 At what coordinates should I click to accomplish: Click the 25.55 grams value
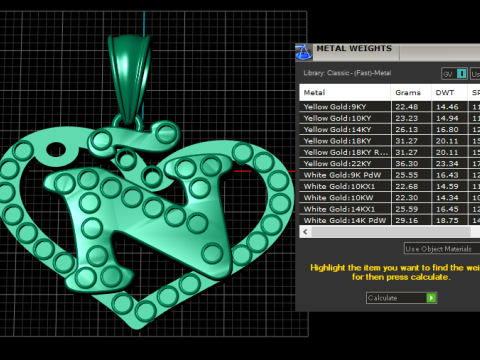(x=406, y=175)
